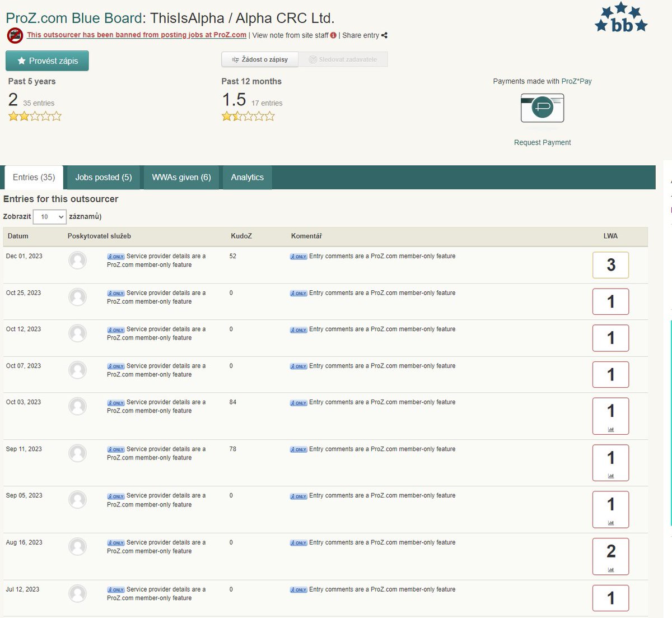
Task: Click the LWA score 1 box for Oct 12
Action: pyautogui.click(x=611, y=338)
